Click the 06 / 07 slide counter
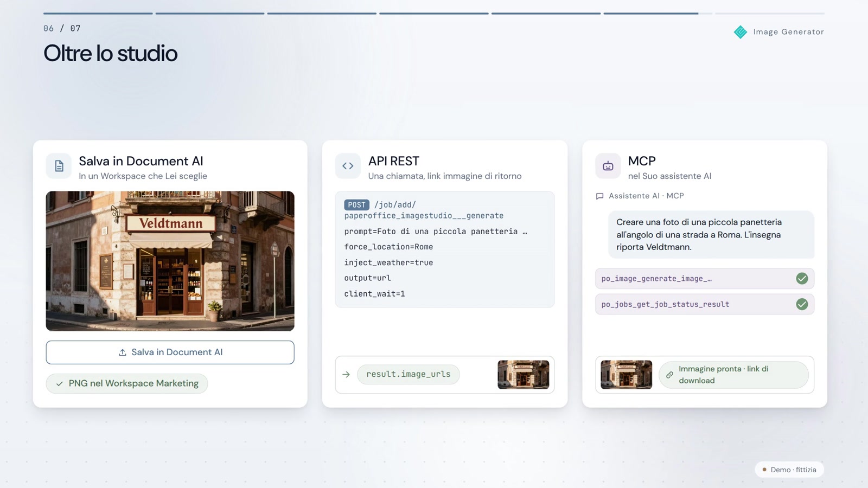The image size is (868, 488). pos(62,28)
